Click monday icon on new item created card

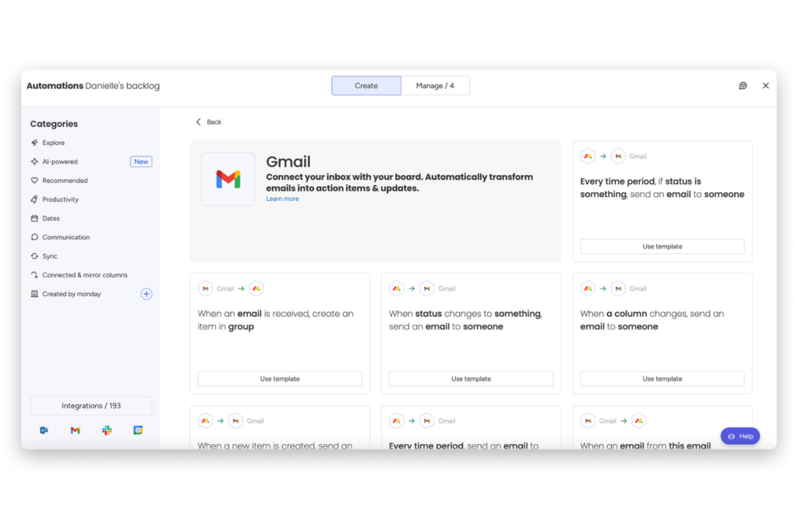click(206, 421)
